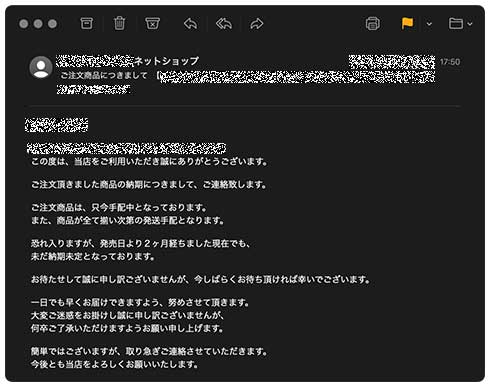The width and height of the screenshot is (490, 387).
Task: Archive this message with the archive box icon
Action: coord(87,24)
